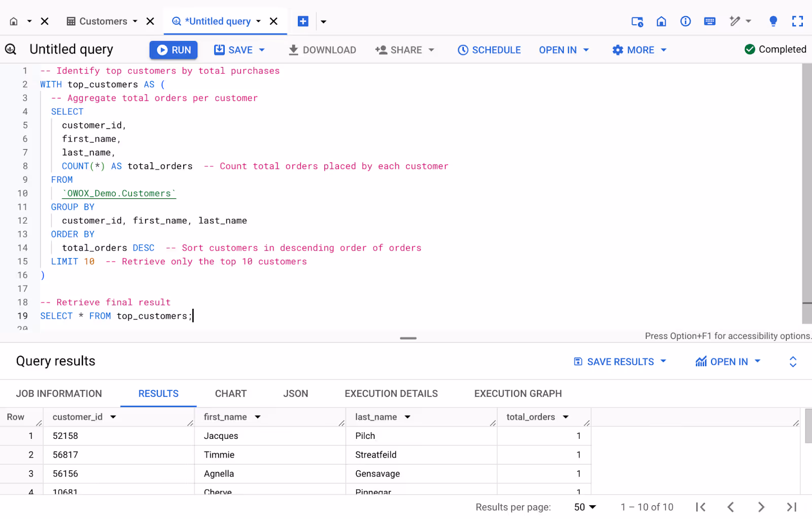
Task: Close the Customers tab
Action: [150, 21]
